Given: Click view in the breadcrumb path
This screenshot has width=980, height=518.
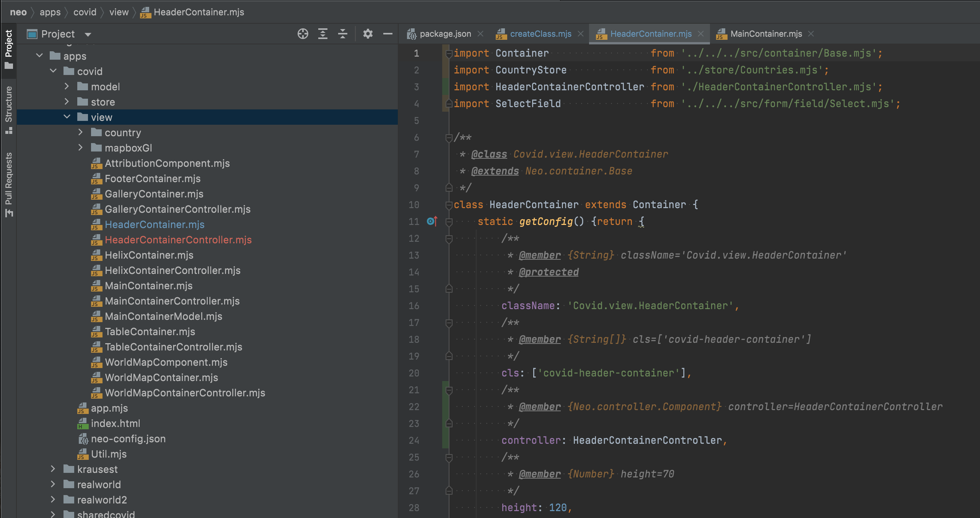Looking at the screenshot, I should (119, 12).
